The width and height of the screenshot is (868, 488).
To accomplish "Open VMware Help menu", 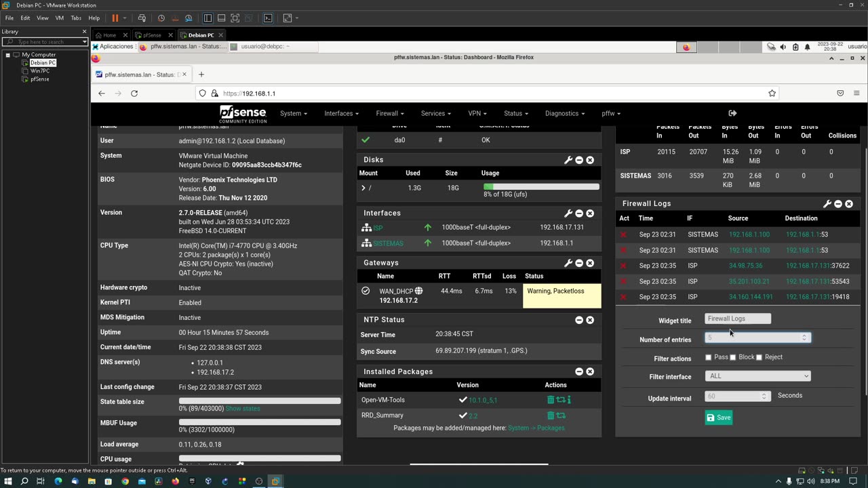I will 94,18.
